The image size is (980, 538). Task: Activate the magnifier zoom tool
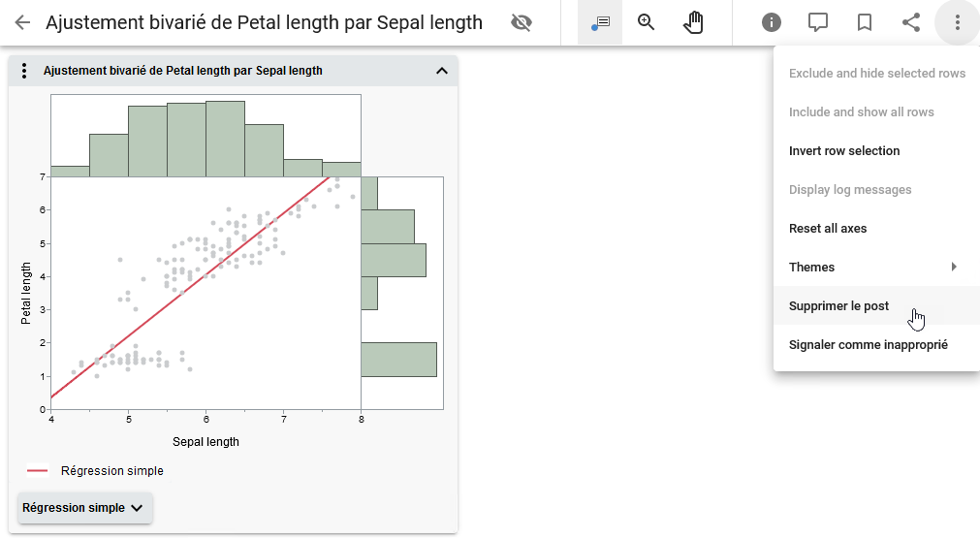pyautogui.click(x=647, y=22)
